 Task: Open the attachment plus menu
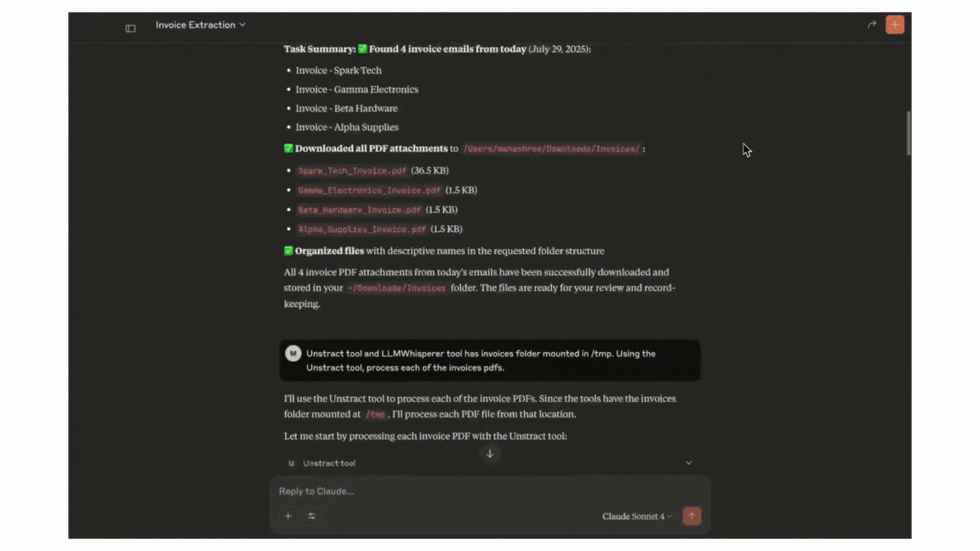288,516
